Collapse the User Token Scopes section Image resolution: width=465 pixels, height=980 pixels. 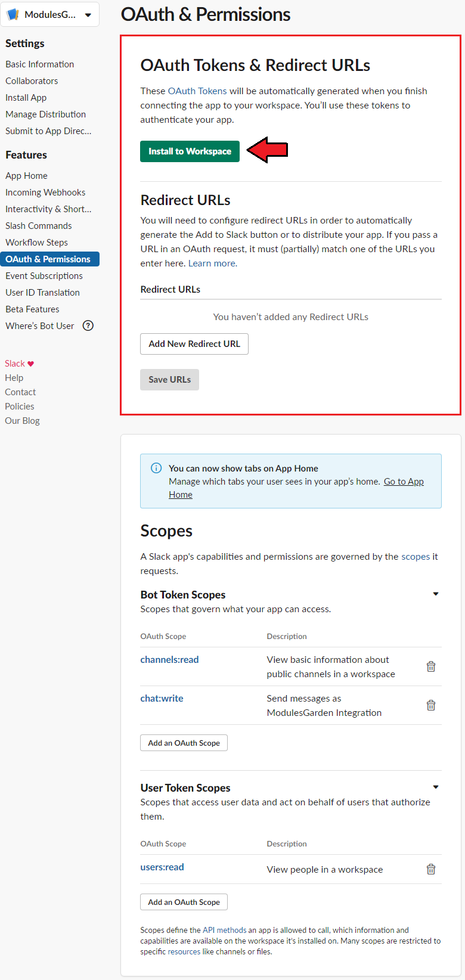tap(436, 787)
